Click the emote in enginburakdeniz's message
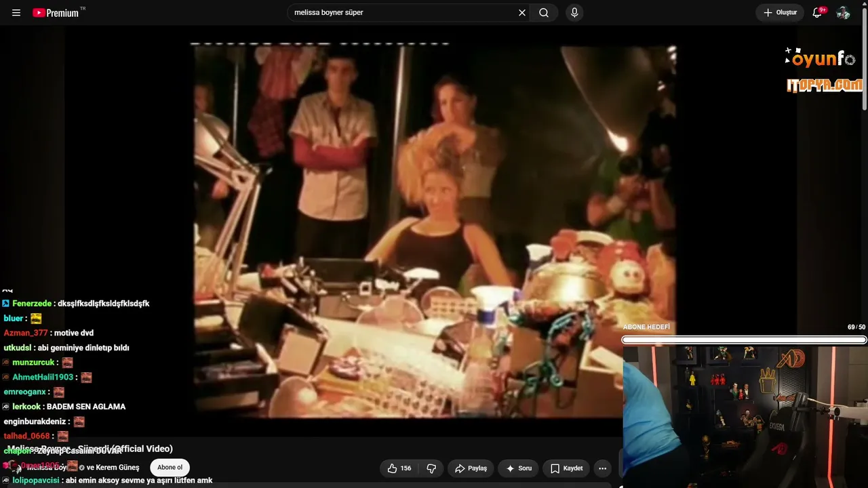868x488 pixels. 79,422
